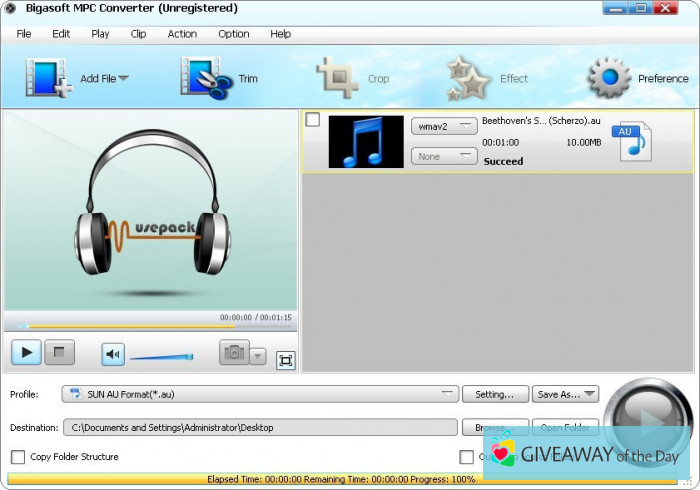The height and width of the screenshot is (490, 700).
Task: Toggle full screen preview icon
Action: [285, 361]
